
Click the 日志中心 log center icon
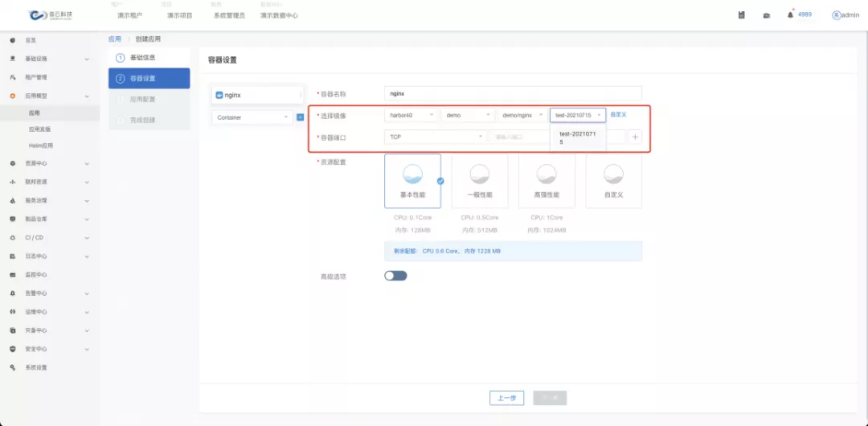[12, 256]
